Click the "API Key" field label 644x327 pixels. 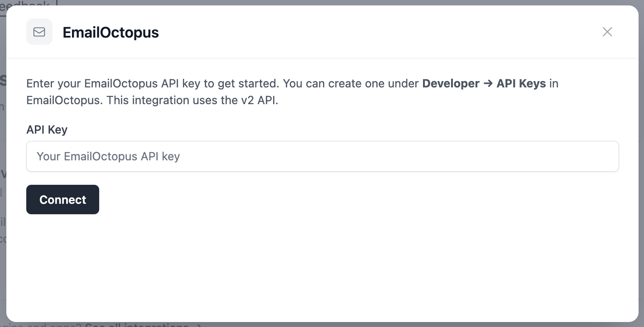click(x=47, y=130)
